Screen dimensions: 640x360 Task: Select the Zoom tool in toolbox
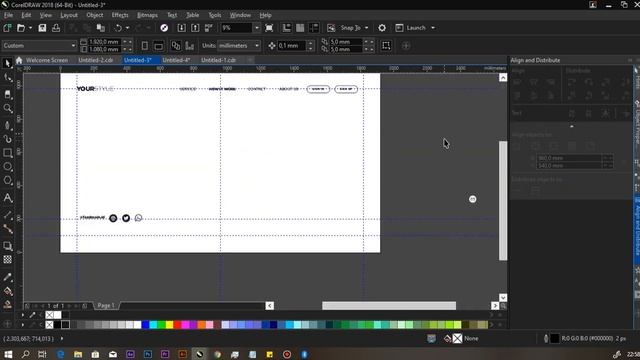click(x=7, y=109)
